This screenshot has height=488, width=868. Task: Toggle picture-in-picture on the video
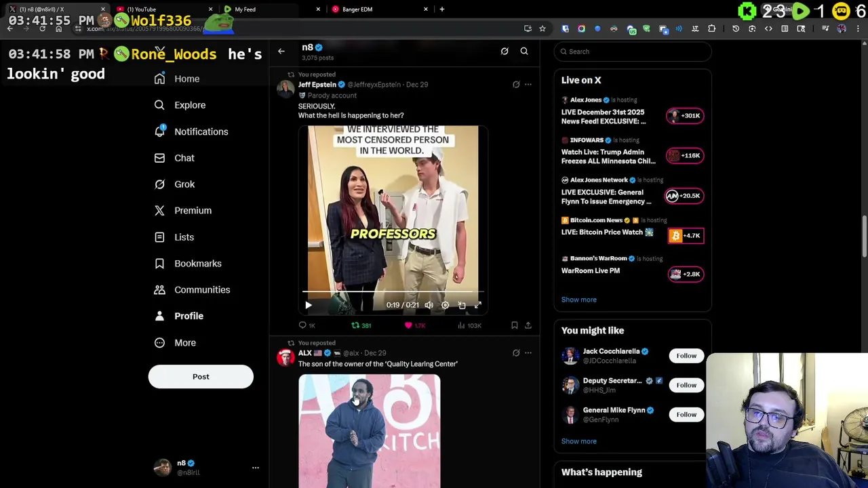tap(462, 306)
